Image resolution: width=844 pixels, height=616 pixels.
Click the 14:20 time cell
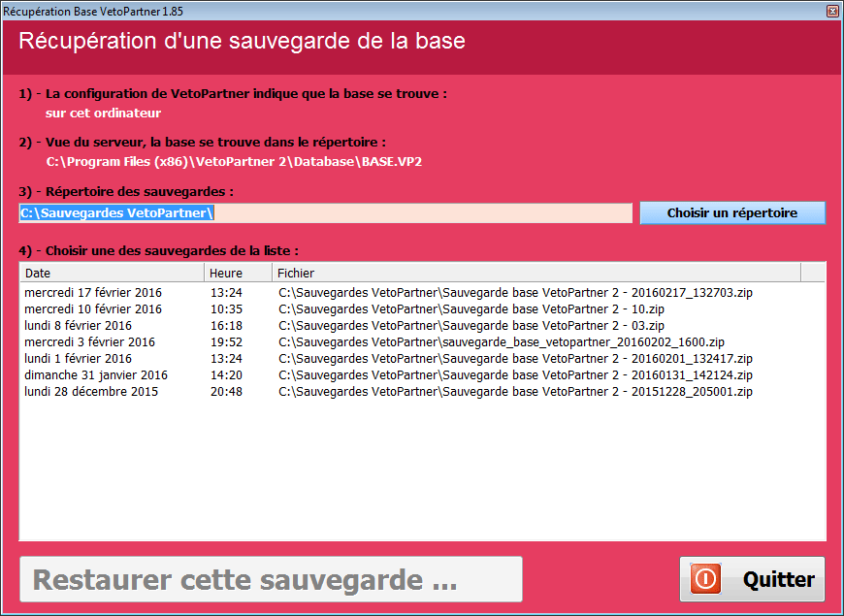pos(226,375)
